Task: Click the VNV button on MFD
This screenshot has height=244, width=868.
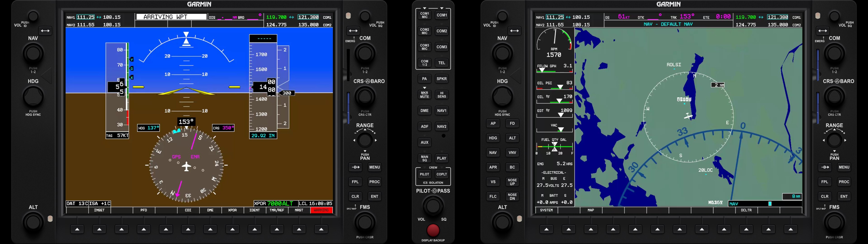Action: click(512, 153)
